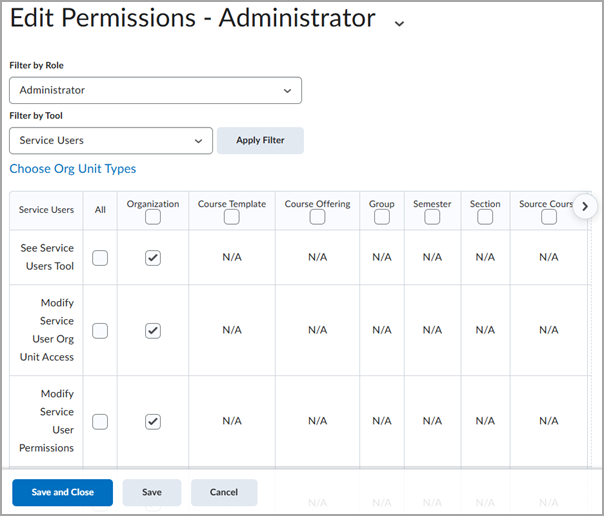The width and height of the screenshot is (604, 516).
Task: Enable the Section column header checkbox
Action: coord(485,217)
